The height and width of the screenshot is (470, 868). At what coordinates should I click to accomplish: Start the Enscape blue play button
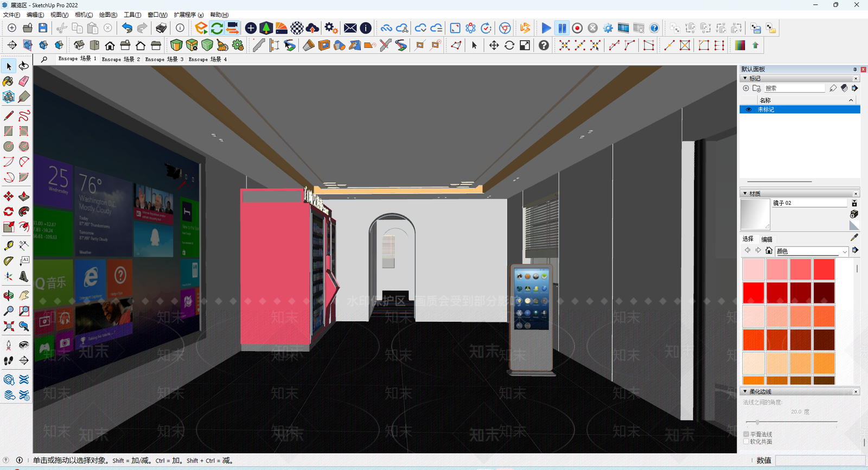pos(546,28)
